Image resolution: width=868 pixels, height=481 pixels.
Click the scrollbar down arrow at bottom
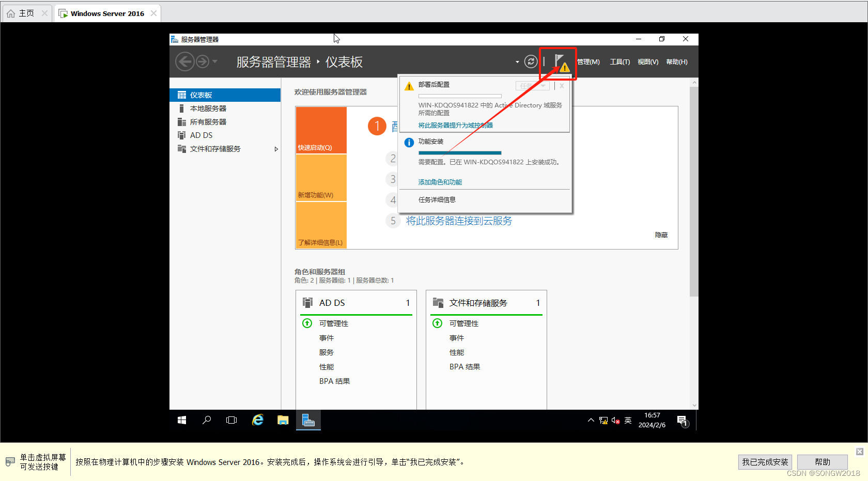[x=694, y=406]
